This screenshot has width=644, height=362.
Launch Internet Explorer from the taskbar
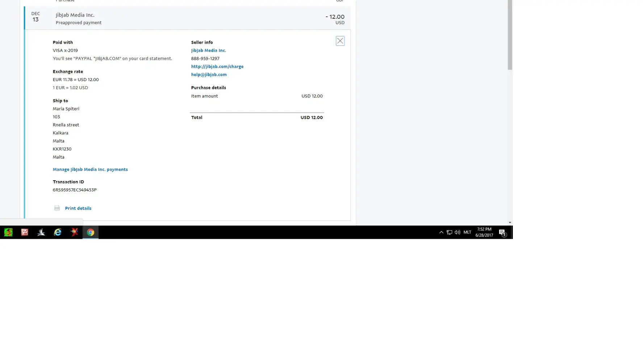pos(58,232)
